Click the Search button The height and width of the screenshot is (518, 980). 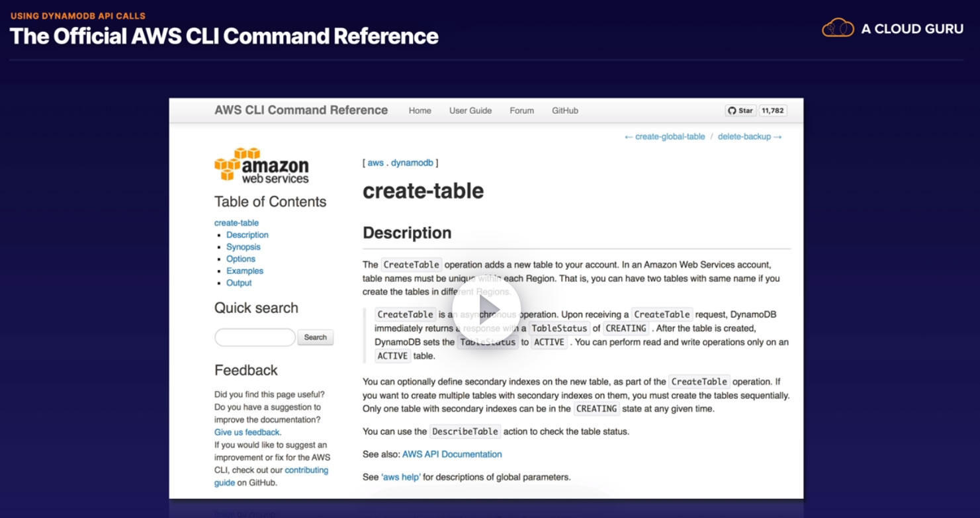pyautogui.click(x=316, y=337)
